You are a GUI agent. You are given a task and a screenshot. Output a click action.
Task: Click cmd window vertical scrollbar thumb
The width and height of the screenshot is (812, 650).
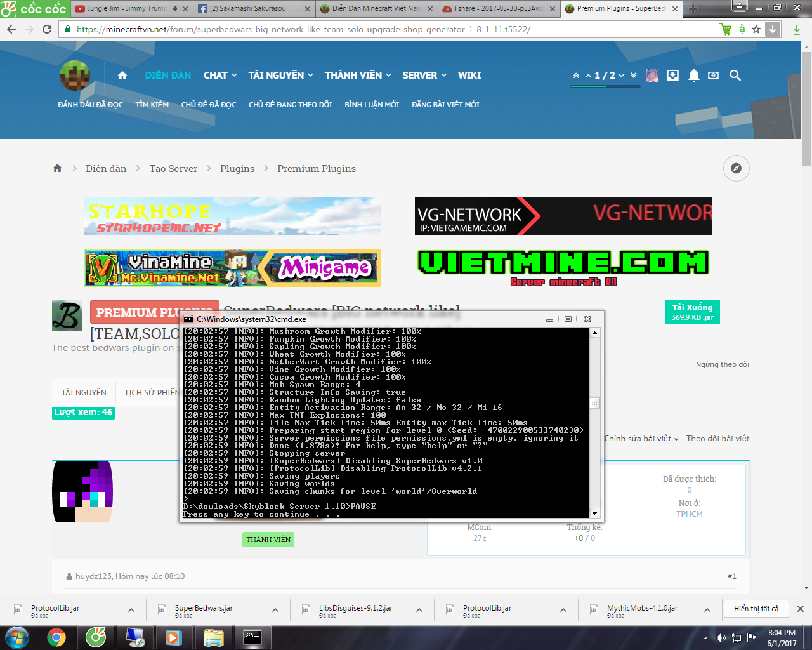pyautogui.click(x=594, y=403)
